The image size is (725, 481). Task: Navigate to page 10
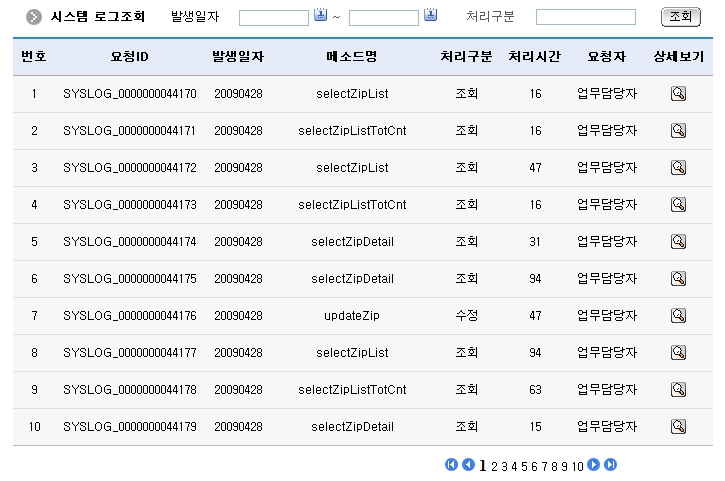[578, 466]
